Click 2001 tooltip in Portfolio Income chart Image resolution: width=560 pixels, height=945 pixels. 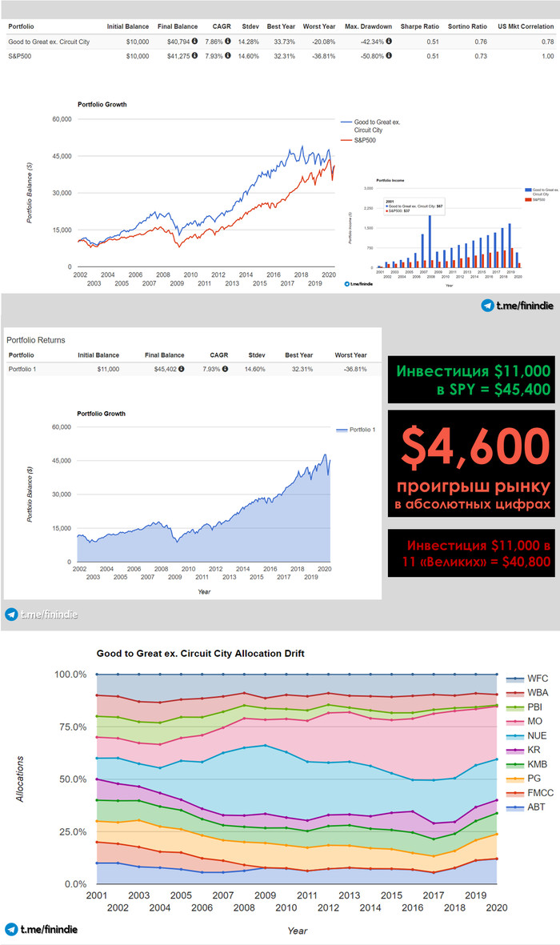point(414,206)
